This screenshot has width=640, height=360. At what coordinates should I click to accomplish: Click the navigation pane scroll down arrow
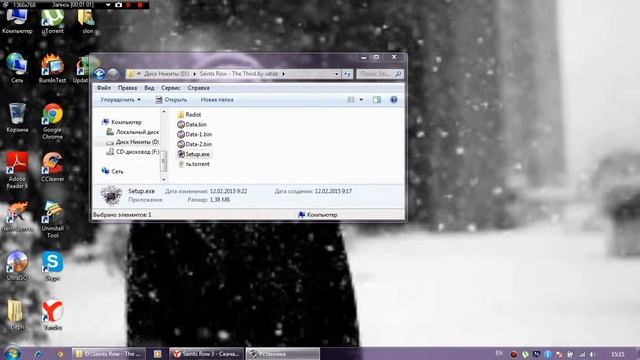(164, 180)
